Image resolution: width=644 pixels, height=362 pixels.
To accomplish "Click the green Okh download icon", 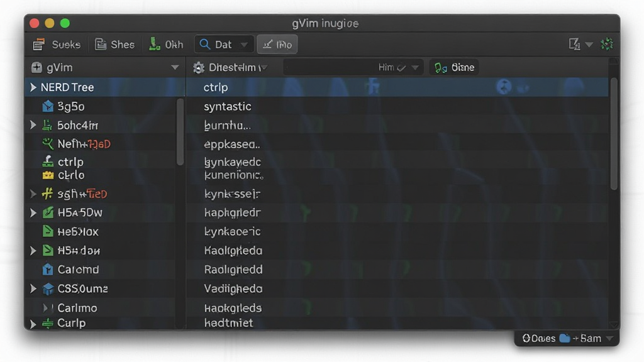I will click(154, 44).
